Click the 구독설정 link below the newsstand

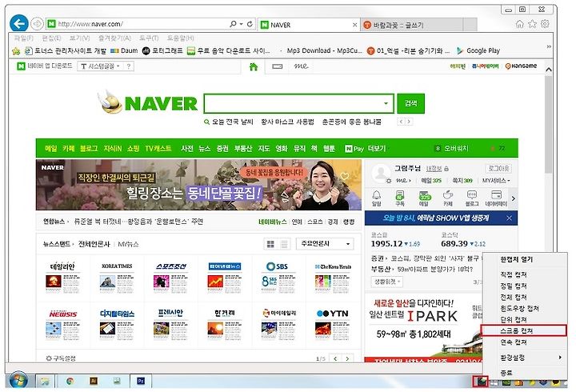(61, 358)
